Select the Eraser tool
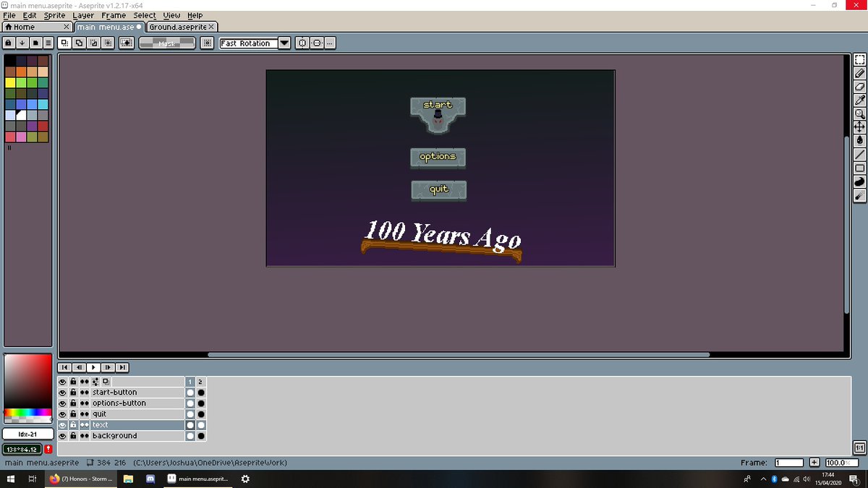Screen dimensions: 868x488 [859, 87]
